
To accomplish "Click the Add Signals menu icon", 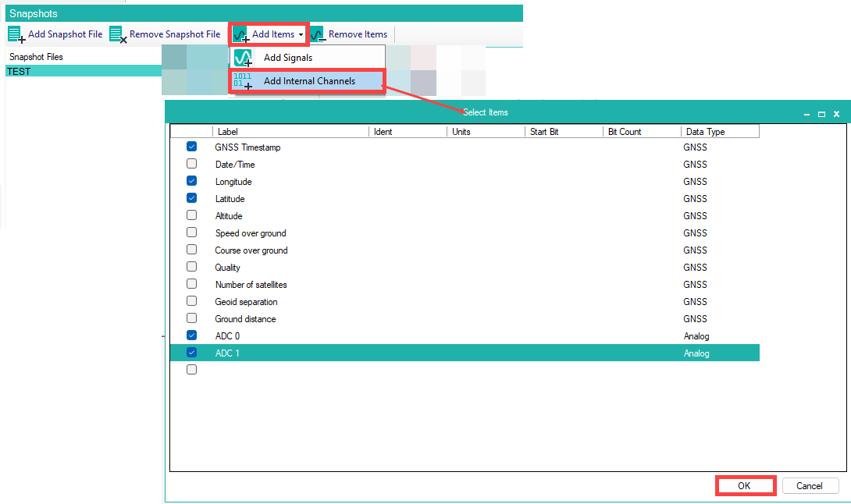I will click(x=243, y=58).
